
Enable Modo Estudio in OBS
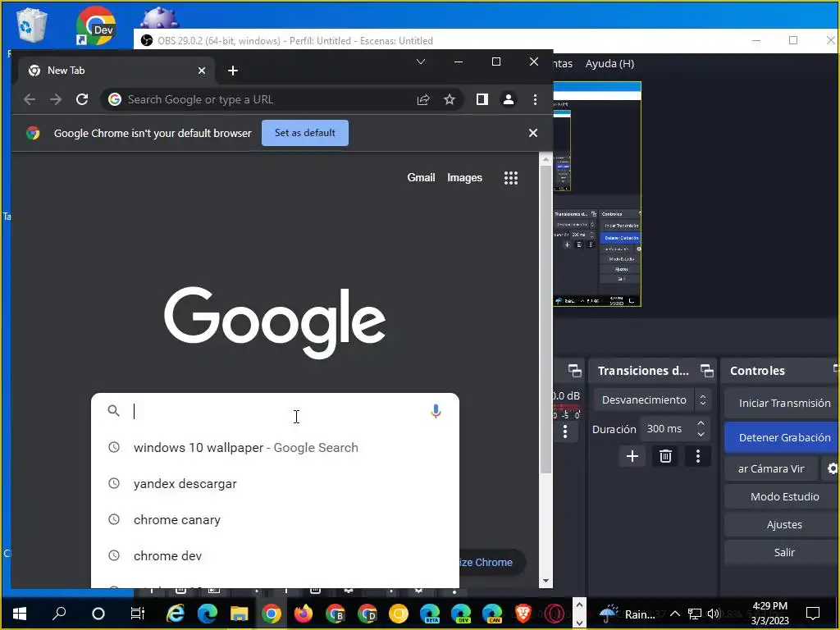783,496
